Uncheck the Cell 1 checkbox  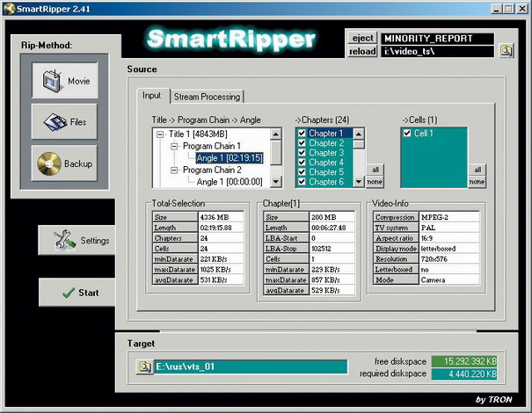(406, 134)
